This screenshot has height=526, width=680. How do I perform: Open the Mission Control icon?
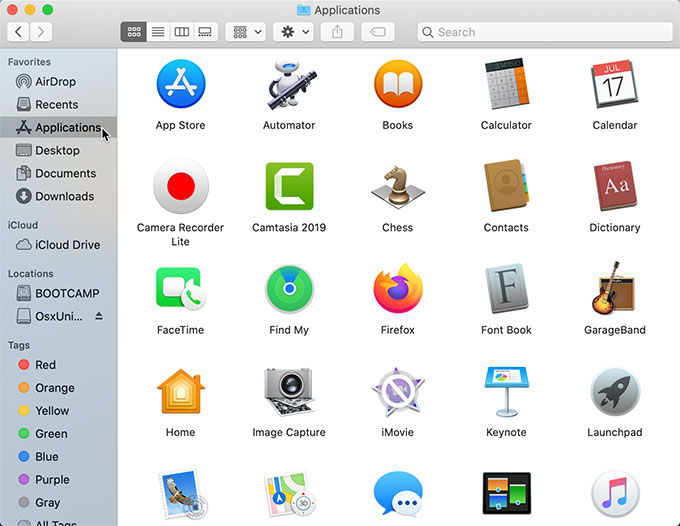pyautogui.click(x=507, y=493)
